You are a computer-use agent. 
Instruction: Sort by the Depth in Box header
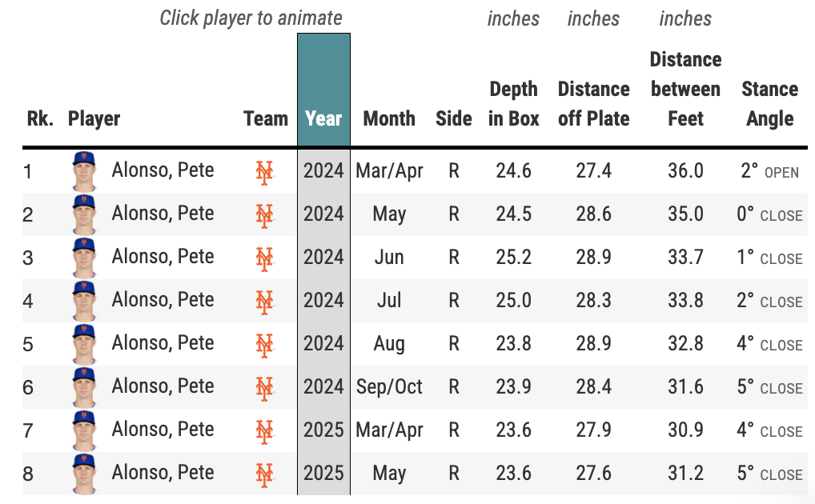(x=513, y=104)
